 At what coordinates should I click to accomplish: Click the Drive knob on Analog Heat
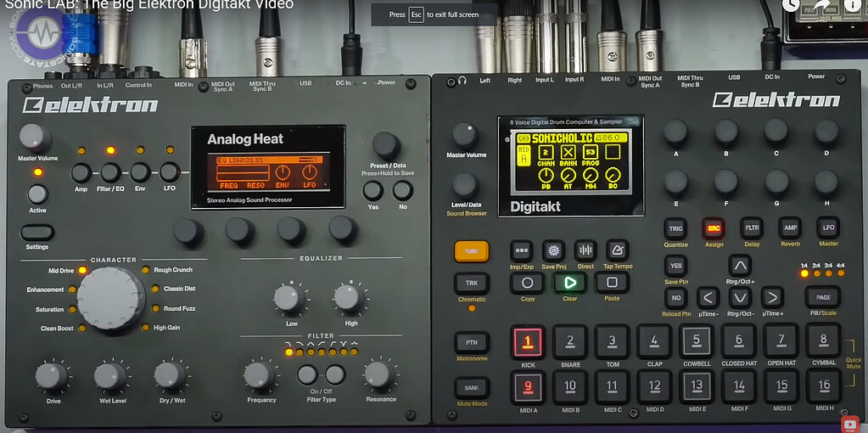[53, 376]
